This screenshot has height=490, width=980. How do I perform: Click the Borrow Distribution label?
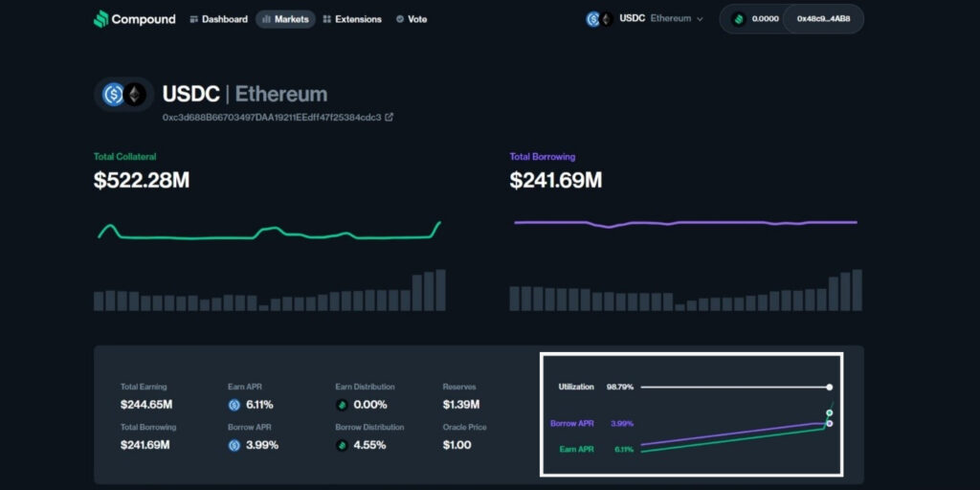pyautogui.click(x=370, y=428)
